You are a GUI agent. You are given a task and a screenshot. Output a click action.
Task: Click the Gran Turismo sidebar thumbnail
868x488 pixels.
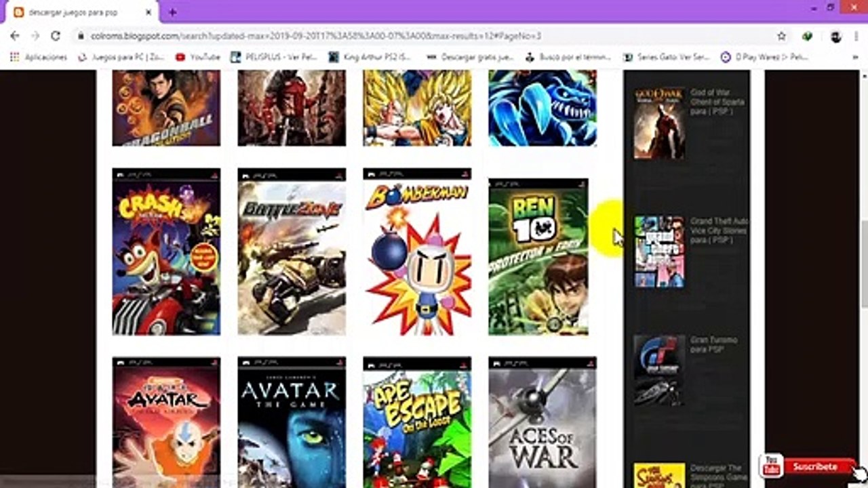(x=659, y=370)
